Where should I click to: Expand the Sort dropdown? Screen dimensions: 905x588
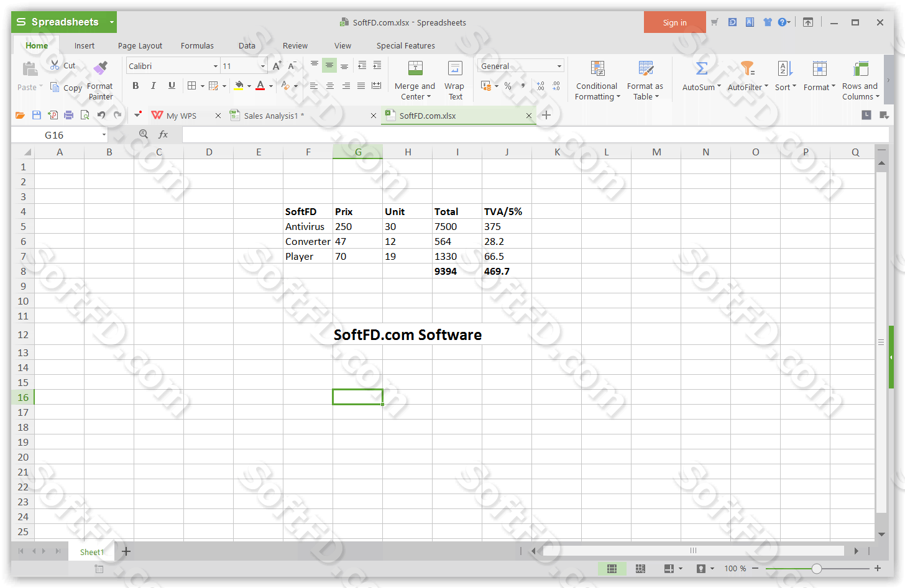[x=794, y=87]
